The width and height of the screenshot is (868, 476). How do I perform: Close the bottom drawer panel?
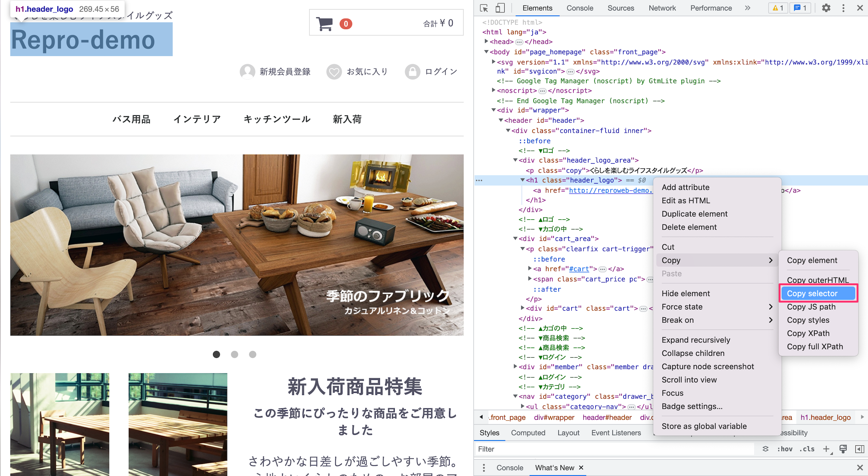(860, 468)
